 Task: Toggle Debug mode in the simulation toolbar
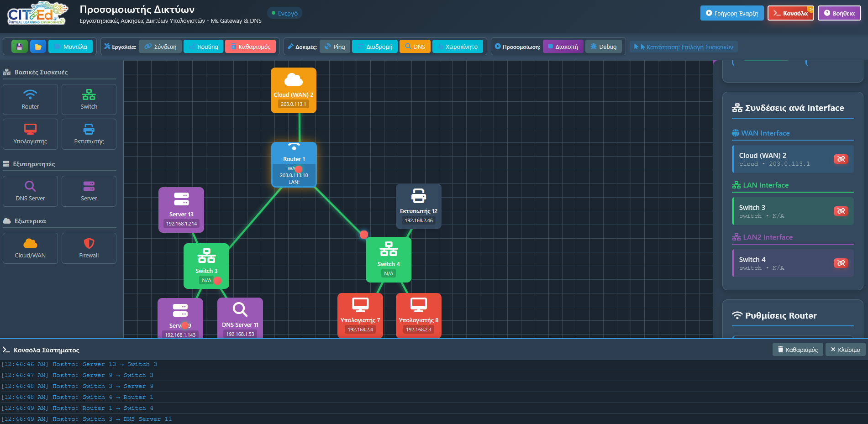coord(603,47)
